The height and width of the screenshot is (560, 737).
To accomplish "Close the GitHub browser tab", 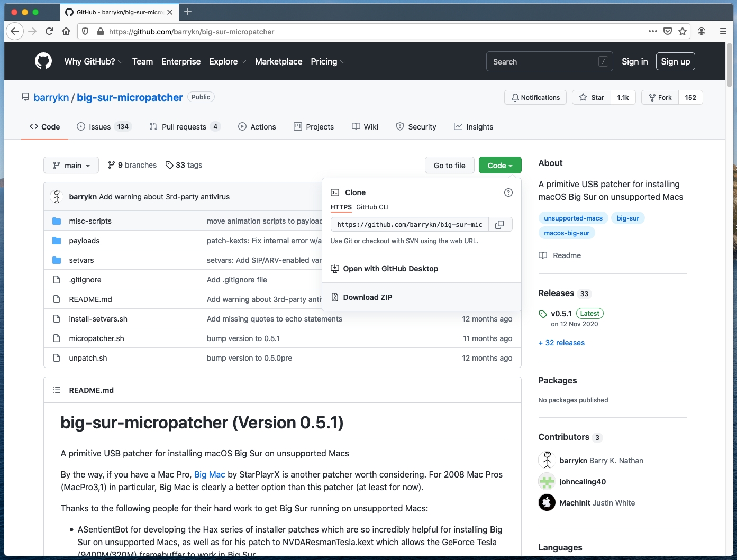I will 170,12.
